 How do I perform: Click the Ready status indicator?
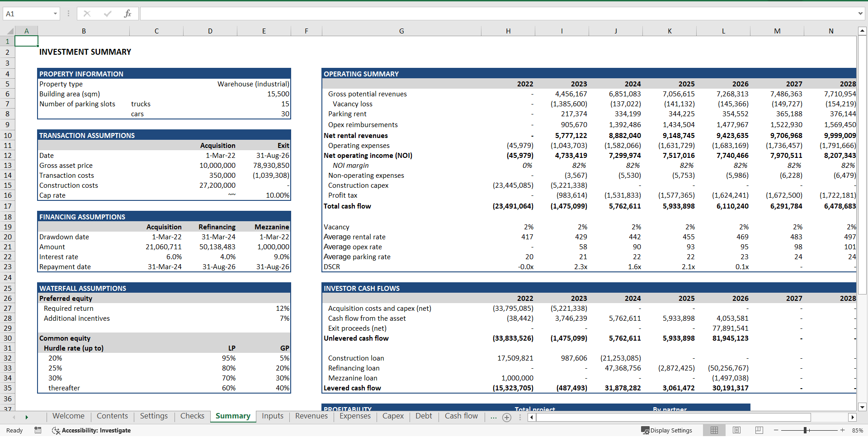click(x=14, y=430)
